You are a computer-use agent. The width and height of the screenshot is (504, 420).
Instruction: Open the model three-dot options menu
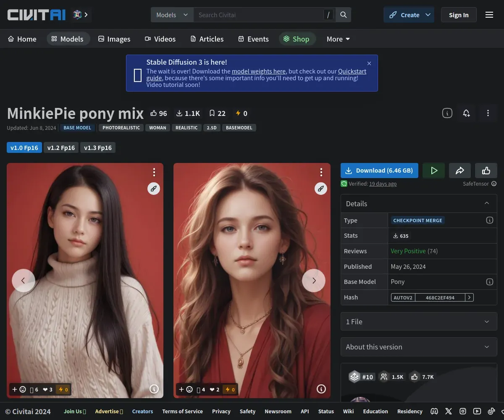(x=488, y=113)
